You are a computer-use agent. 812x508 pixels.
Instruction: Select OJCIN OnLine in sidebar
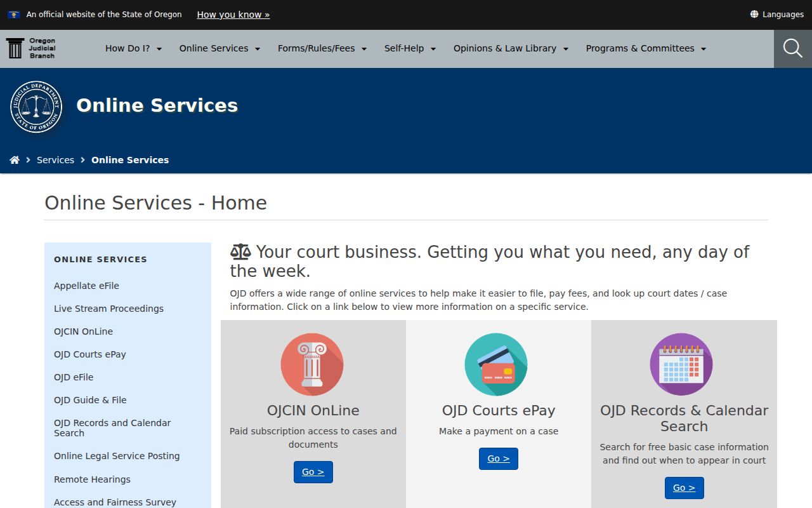pos(83,331)
